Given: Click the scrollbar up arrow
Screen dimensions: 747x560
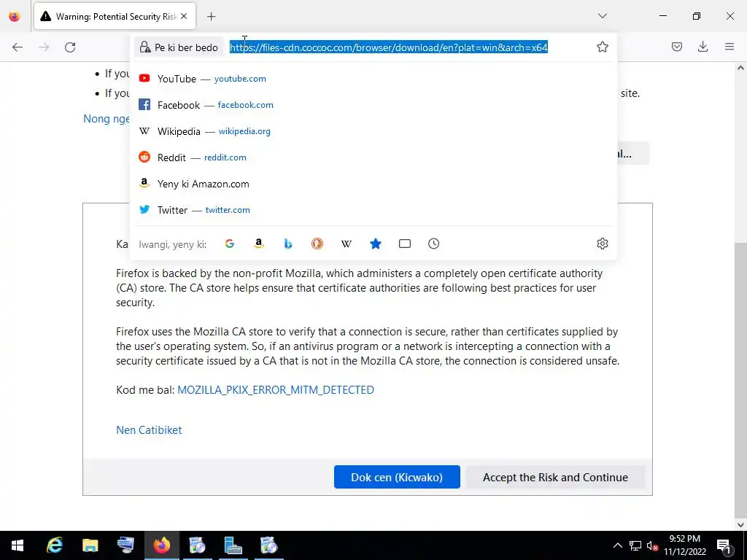Looking at the screenshot, I should (740, 68).
